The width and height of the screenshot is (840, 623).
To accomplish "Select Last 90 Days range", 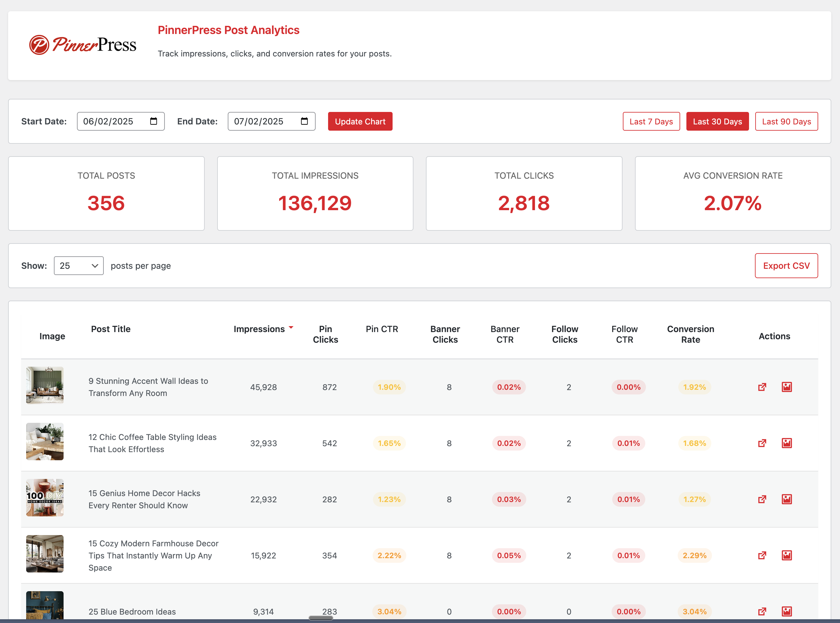I will pyautogui.click(x=786, y=121).
